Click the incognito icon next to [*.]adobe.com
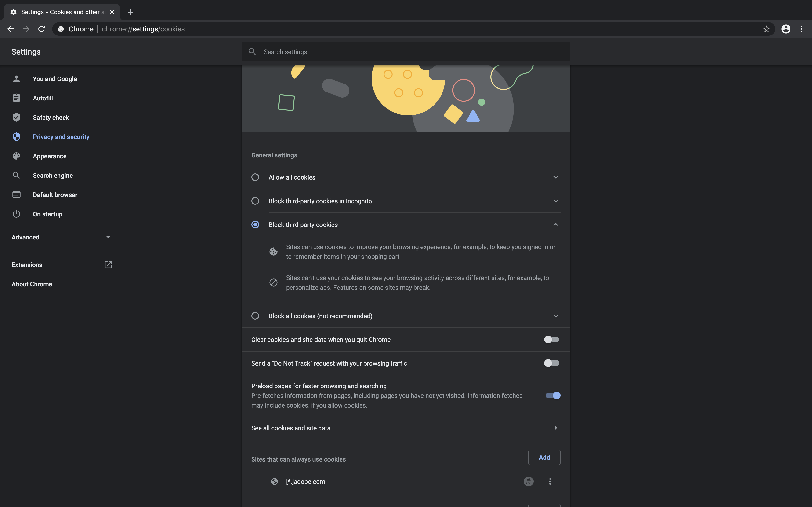812x507 pixels. (x=529, y=481)
